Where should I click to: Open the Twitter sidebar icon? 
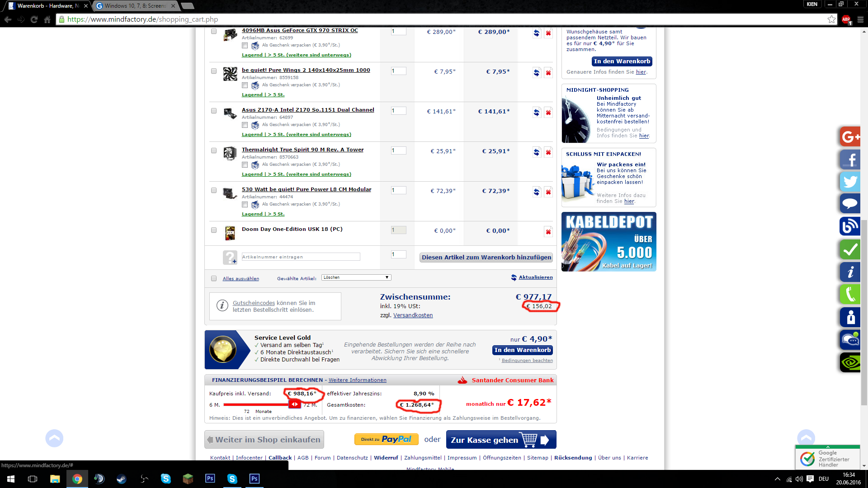coord(850,182)
